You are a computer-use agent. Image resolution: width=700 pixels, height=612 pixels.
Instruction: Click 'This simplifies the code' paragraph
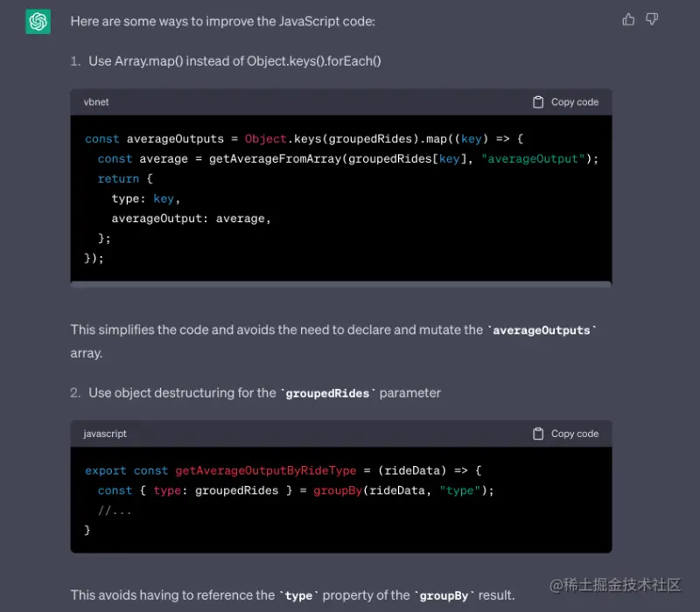tap(333, 341)
